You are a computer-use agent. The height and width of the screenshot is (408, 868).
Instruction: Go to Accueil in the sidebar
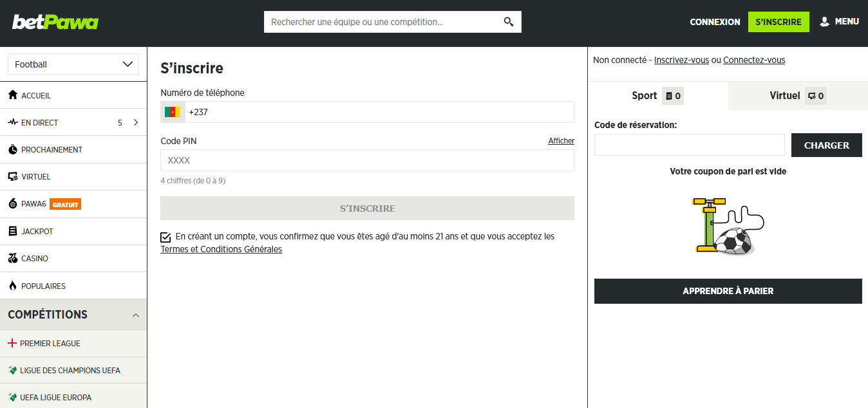click(73, 95)
